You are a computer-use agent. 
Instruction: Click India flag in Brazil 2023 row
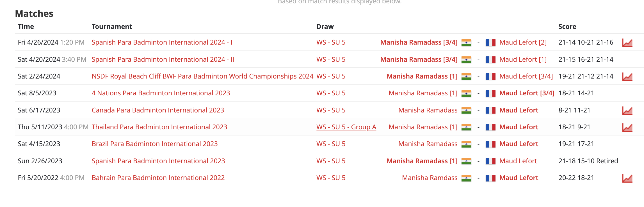click(x=466, y=144)
